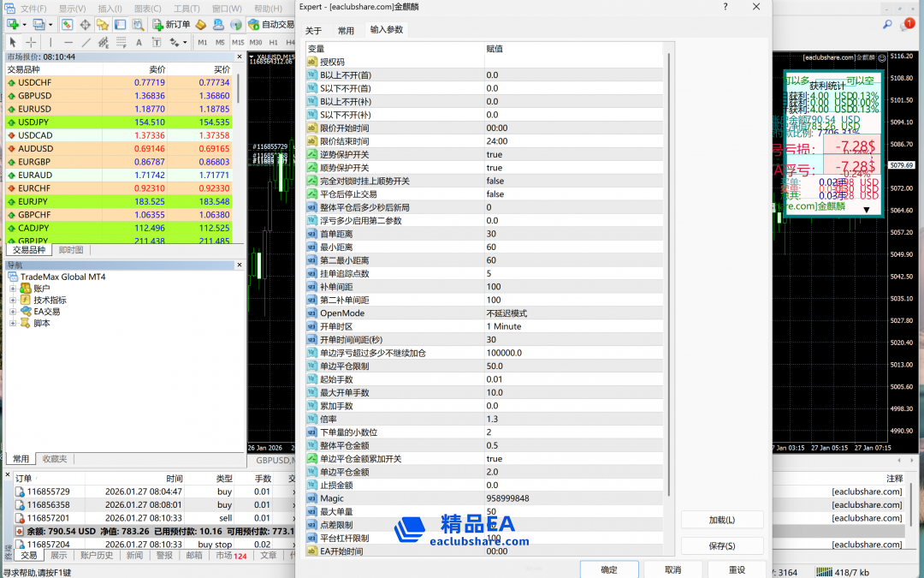924x578 pixels.
Task: Expand the EA交易 node in Navigator
Action: 14,312
